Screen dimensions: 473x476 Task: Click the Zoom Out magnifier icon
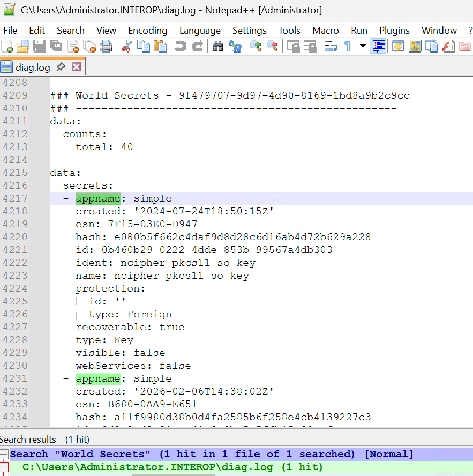click(272, 47)
